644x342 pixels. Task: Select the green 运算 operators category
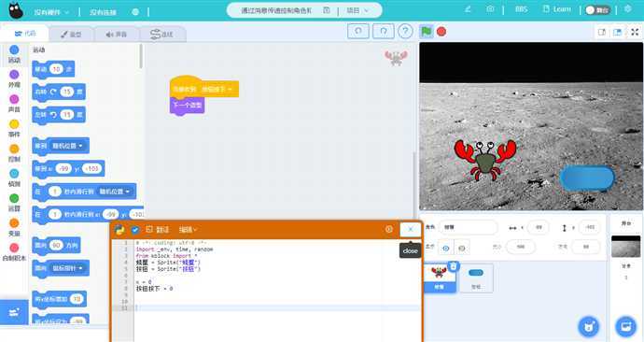pos(14,203)
